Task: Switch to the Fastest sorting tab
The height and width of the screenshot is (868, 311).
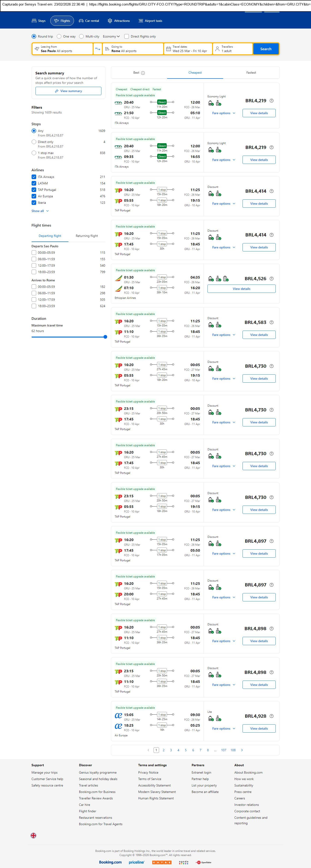Action: pos(251,73)
